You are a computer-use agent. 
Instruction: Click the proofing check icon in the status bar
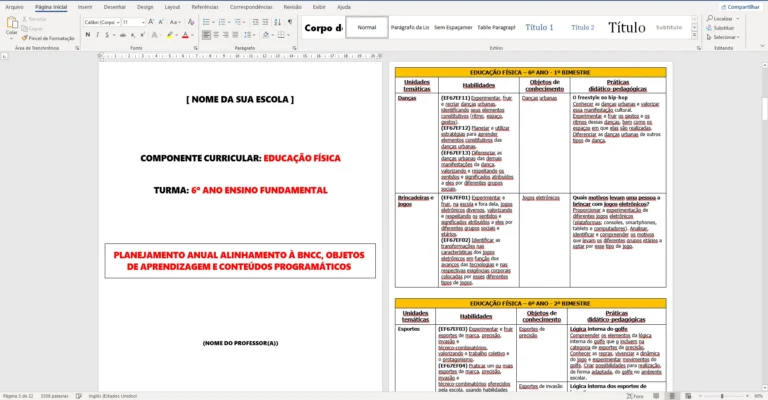coord(79,396)
